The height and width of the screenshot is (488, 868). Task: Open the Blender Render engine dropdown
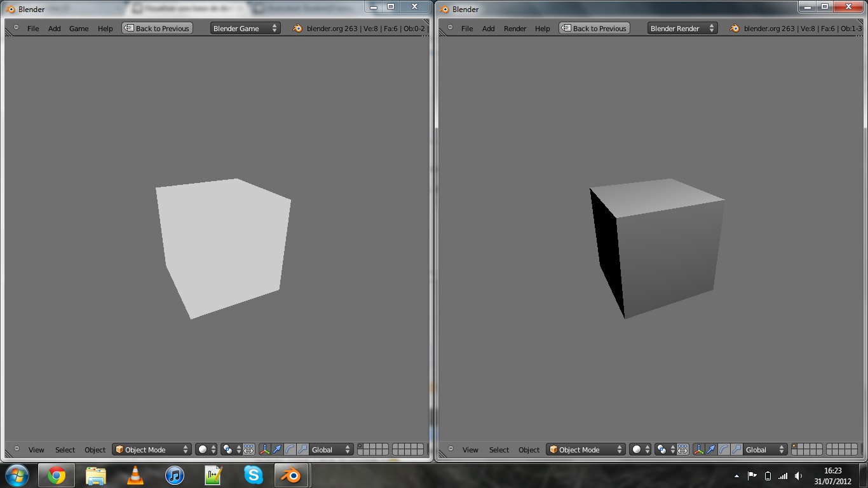682,27
